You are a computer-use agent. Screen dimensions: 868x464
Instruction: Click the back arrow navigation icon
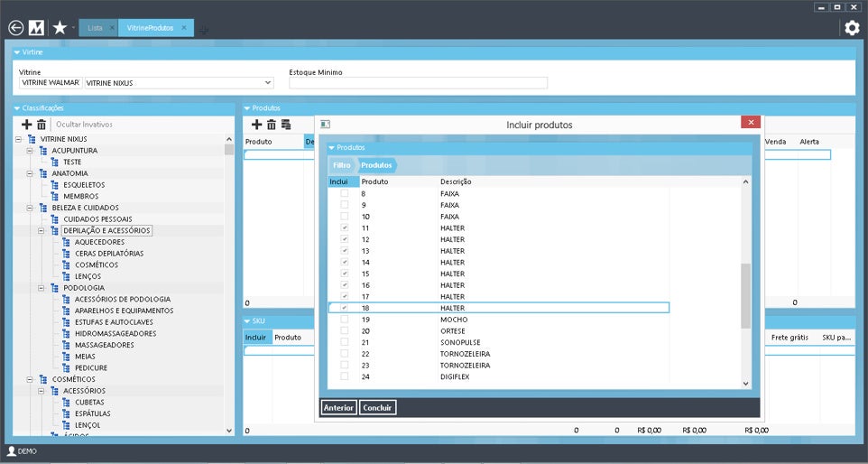(15, 28)
